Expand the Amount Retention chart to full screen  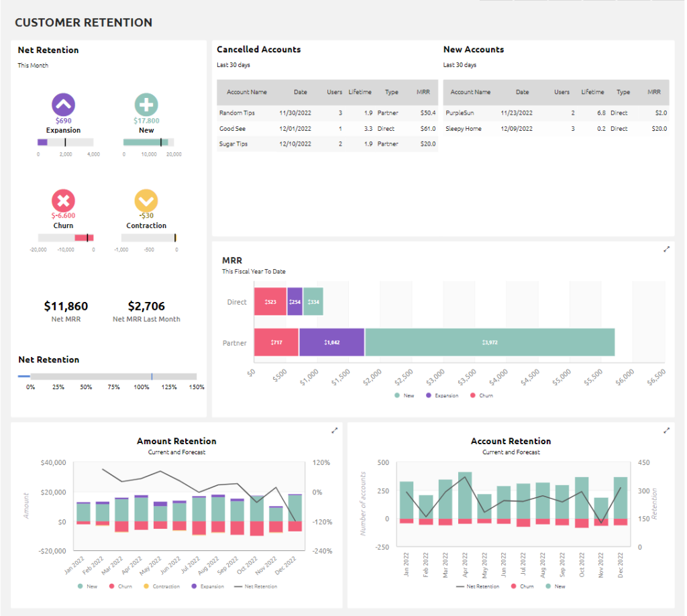(334, 430)
